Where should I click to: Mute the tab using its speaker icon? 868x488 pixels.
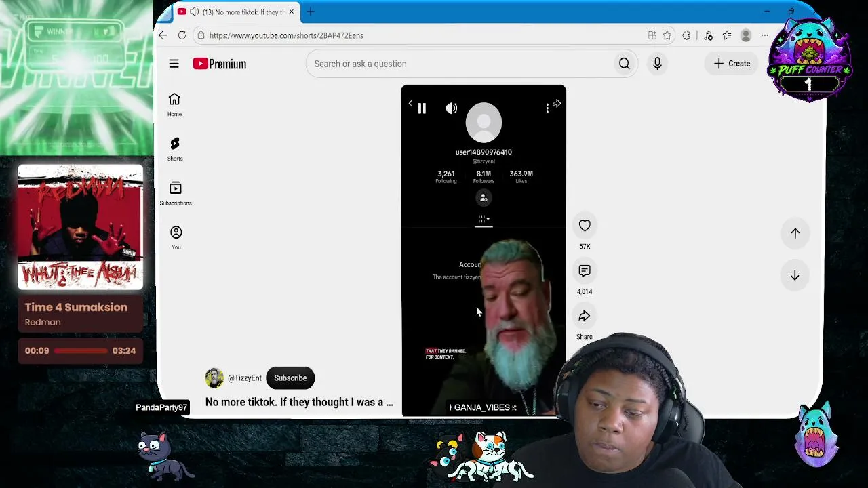click(x=195, y=12)
